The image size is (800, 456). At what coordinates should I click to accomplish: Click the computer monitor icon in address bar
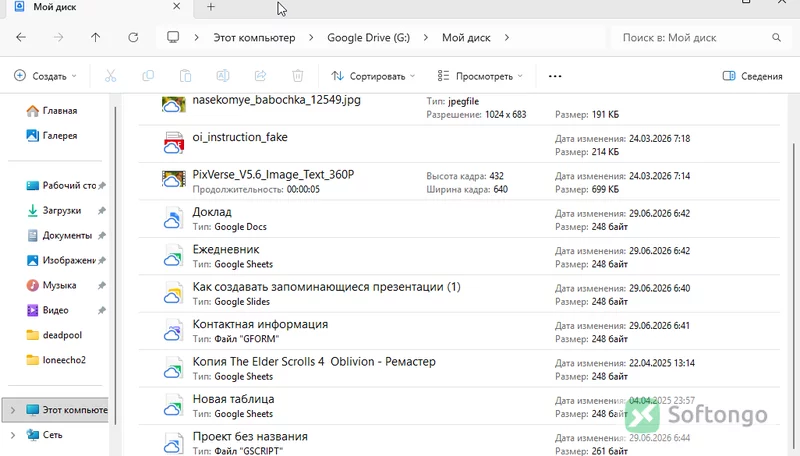click(173, 37)
